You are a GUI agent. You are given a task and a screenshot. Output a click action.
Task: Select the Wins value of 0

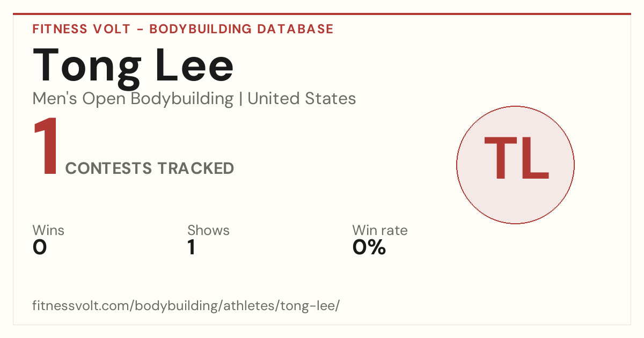40,247
